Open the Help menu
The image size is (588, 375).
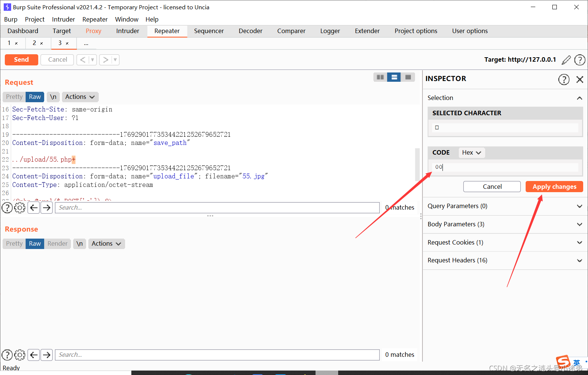coord(152,19)
